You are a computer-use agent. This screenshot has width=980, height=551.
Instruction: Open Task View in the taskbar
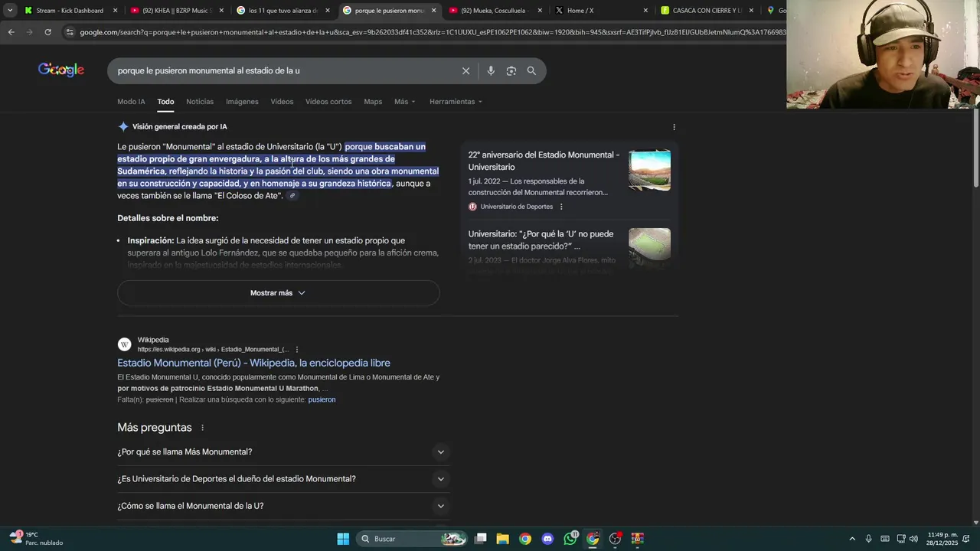pyautogui.click(x=481, y=539)
